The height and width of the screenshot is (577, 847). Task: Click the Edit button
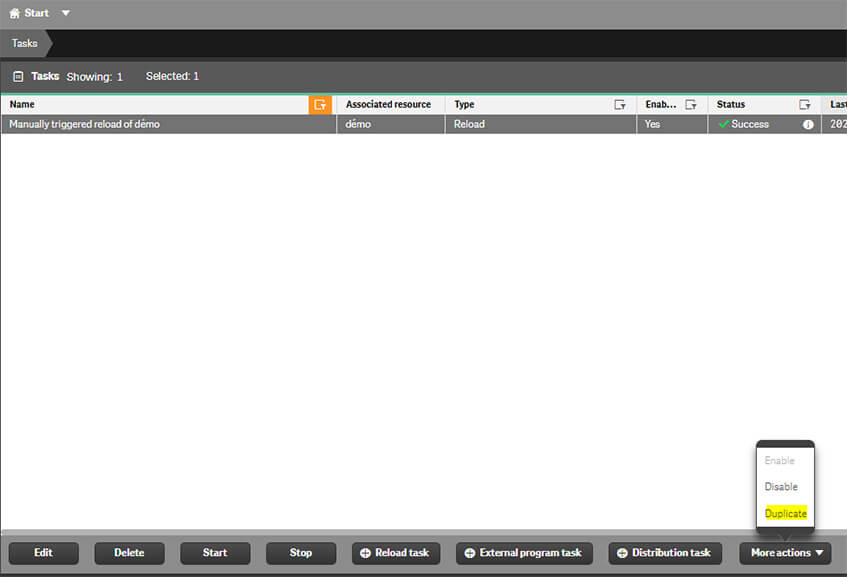click(44, 553)
